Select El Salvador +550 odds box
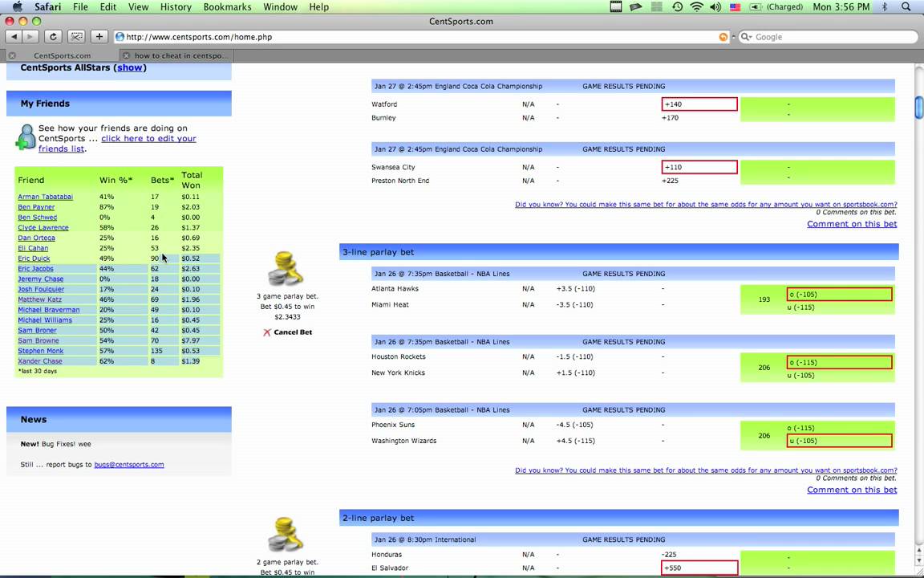 pyautogui.click(x=699, y=568)
